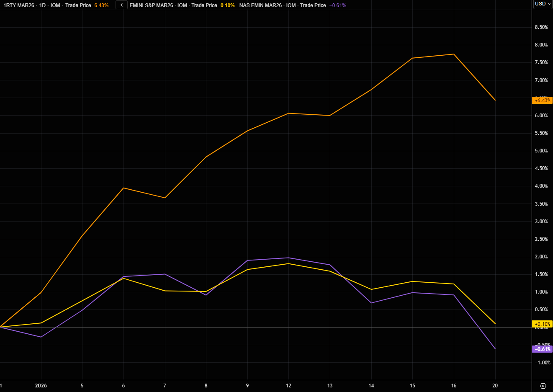Image resolution: width=553 pixels, height=392 pixels.
Task: Click 4.00% on the price scale
Action: tap(541, 186)
